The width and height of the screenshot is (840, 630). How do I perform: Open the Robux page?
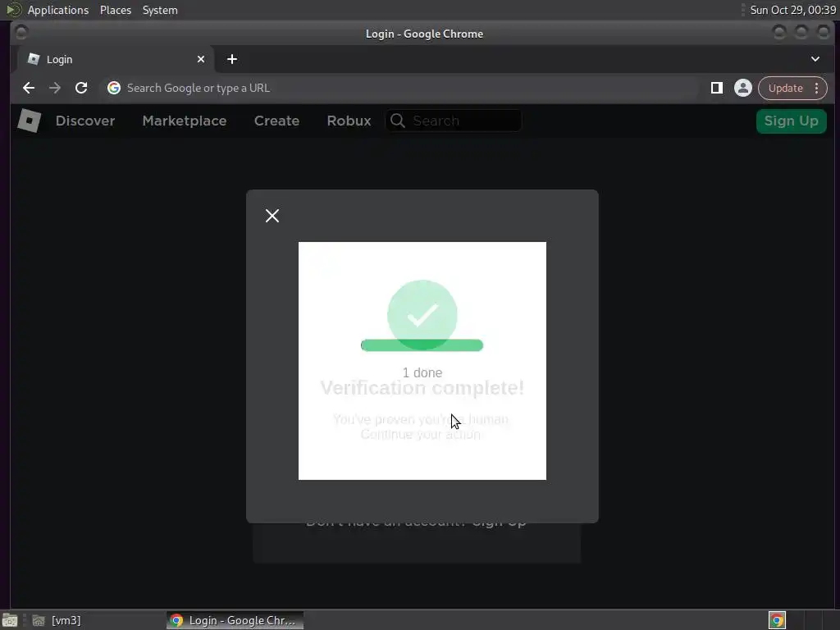[x=349, y=121]
